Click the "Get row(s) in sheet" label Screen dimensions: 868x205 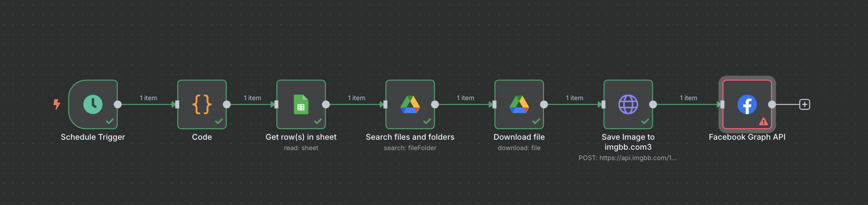coord(301,137)
